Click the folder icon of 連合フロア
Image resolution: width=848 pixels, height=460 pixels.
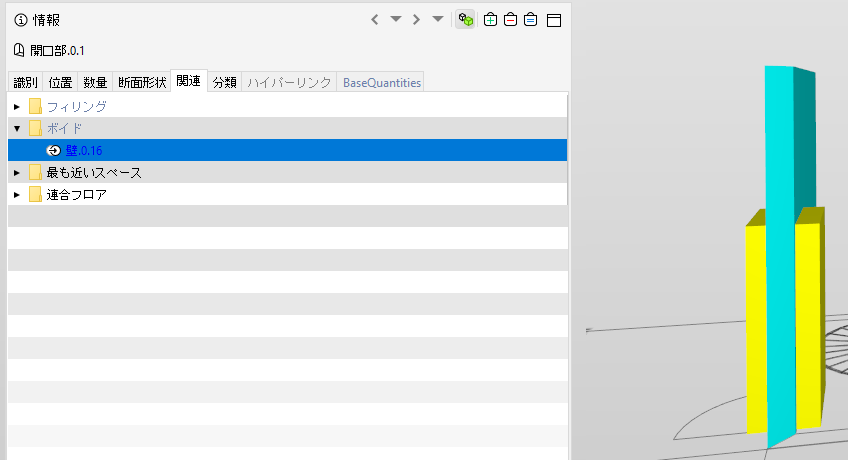35,195
